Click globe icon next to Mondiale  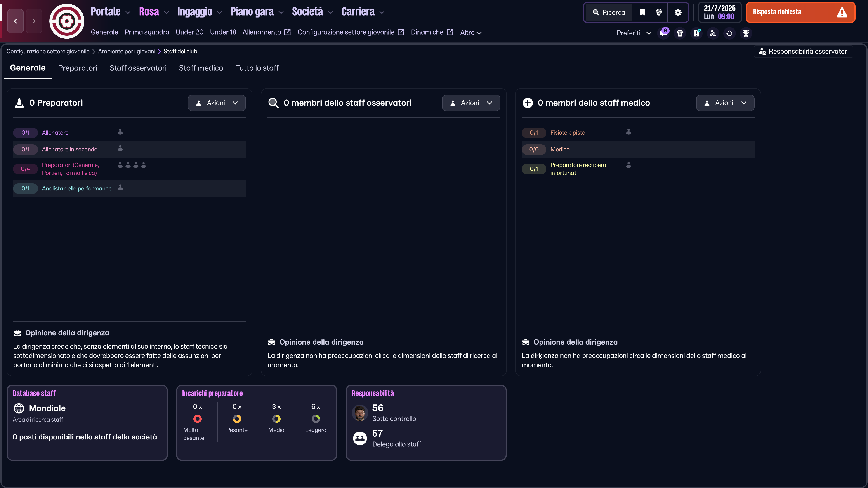click(x=19, y=408)
